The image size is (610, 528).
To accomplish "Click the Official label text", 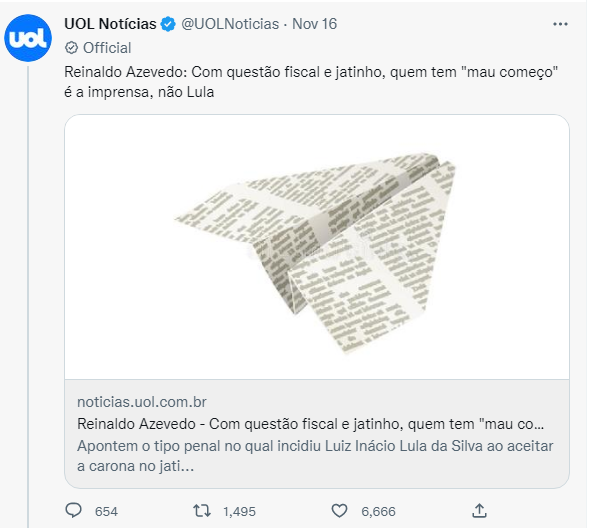I will click(106, 47).
